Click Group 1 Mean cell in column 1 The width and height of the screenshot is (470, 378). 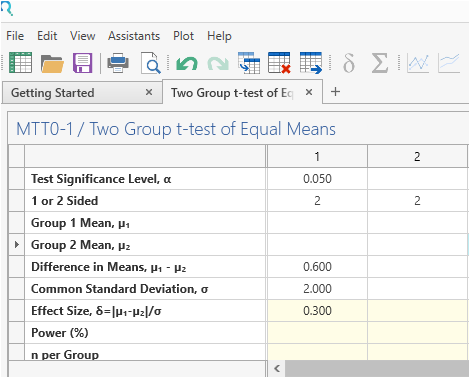click(317, 223)
